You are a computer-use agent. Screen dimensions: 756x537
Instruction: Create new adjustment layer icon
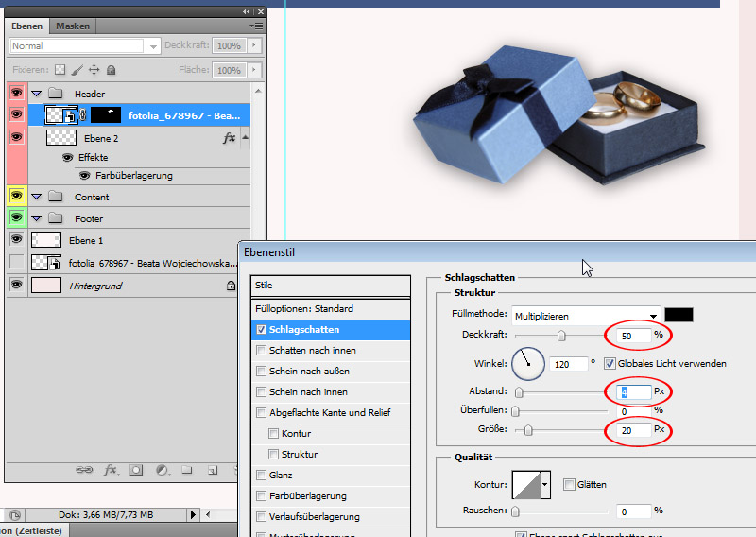point(162,469)
